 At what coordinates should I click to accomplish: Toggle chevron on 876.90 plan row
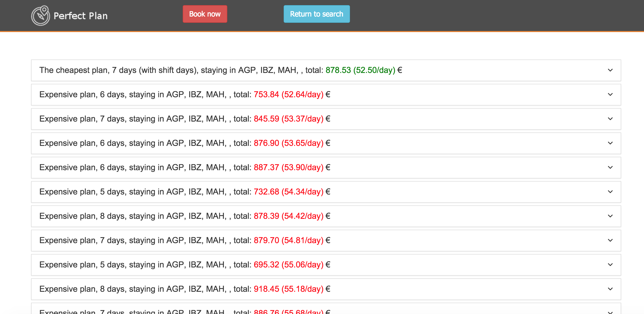click(x=610, y=143)
